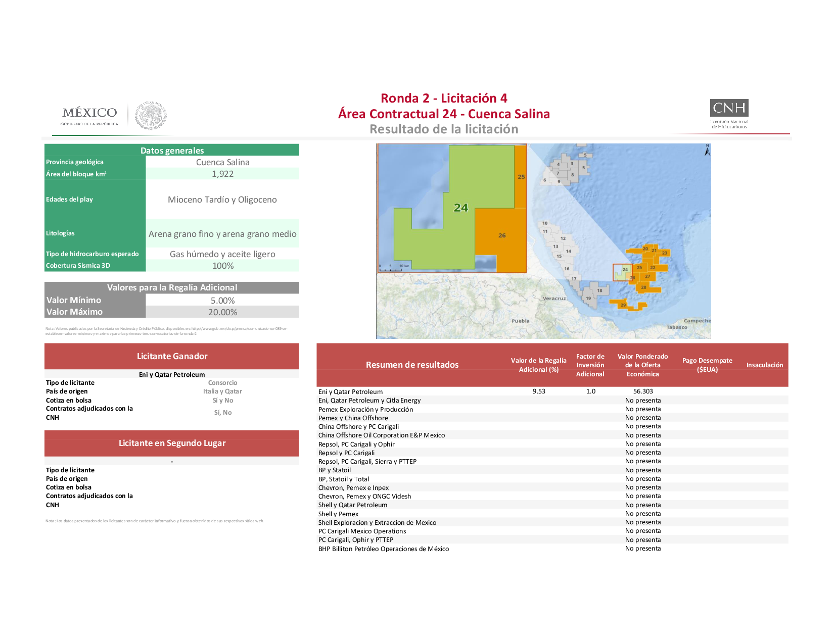Viewport: 834px width, 644px height.
Task: Click row 'BP y Statoil'
Action: [552, 470]
